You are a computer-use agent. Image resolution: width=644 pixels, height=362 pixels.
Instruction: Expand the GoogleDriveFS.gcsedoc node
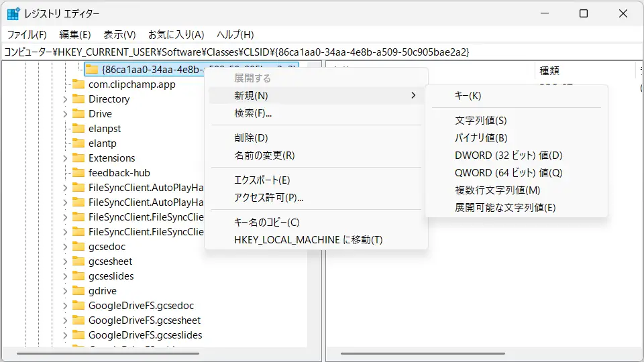pyautogui.click(x=65, y=306)
